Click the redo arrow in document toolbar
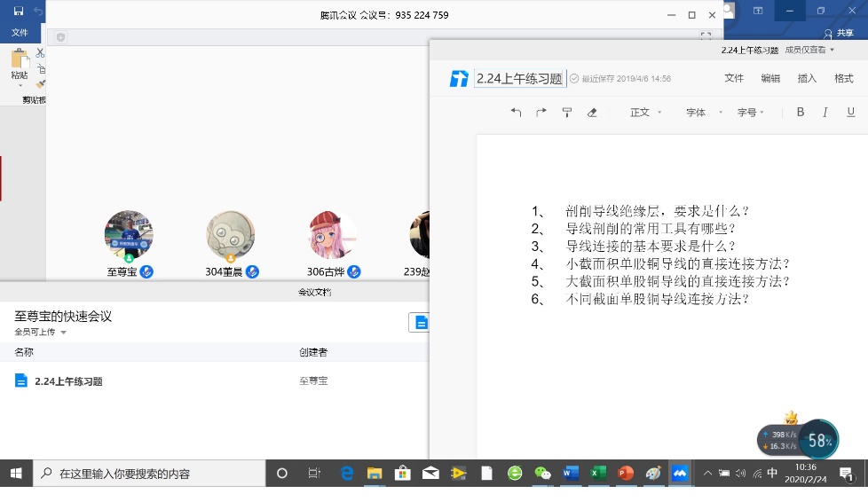 pyautogui.click(x=541, y=113)
